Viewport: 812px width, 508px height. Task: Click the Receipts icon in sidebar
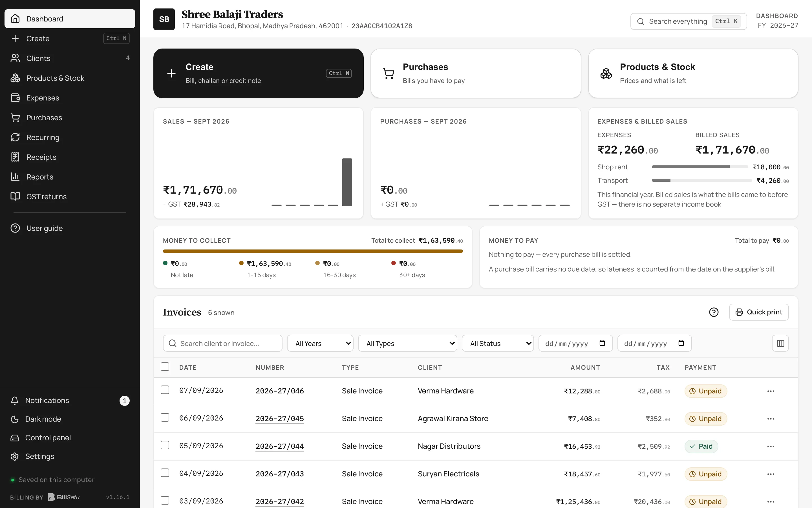[x=15, y=157]
